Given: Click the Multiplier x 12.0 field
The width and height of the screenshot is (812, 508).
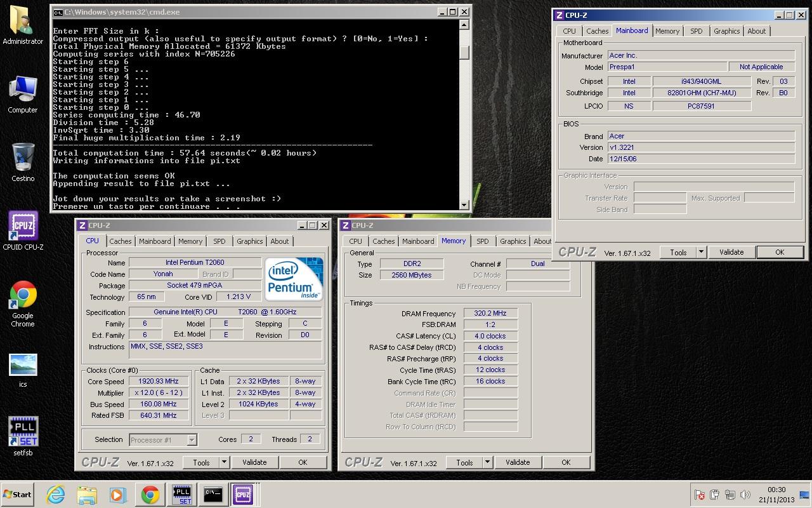Looking at the screenshot, I should click(159, 393).
